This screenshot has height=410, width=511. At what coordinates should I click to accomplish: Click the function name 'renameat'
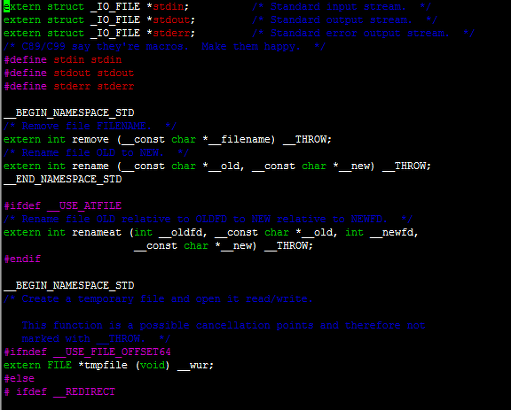(97, 232)
